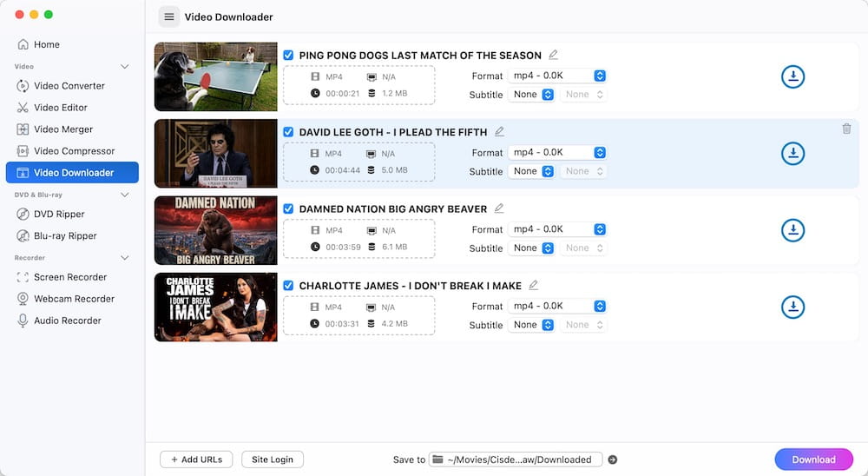Click the Video Converter sidebar icon
Screen dimensions: 868x476
23,86
